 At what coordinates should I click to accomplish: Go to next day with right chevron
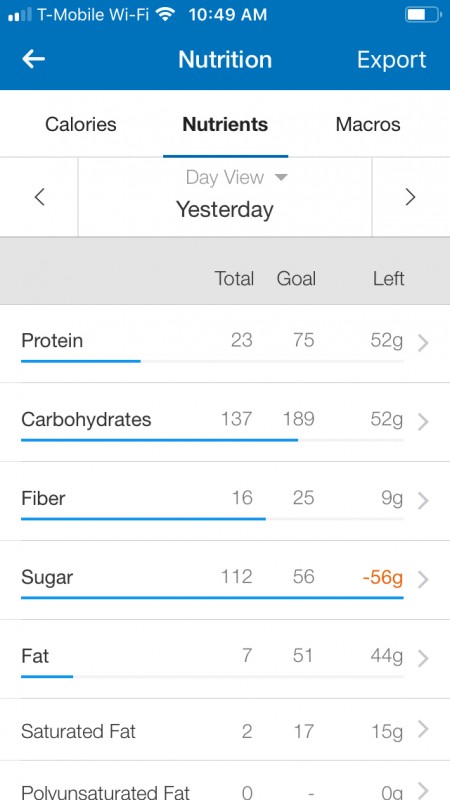tap(410, 197)
